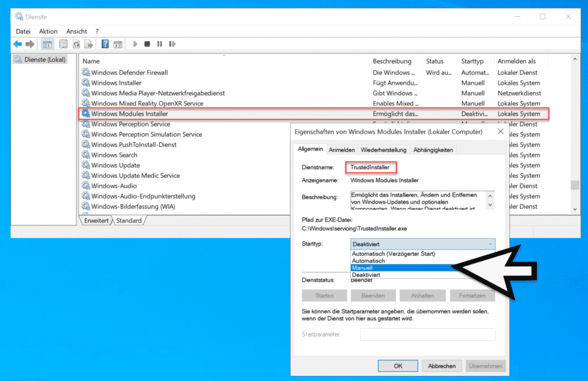Click the services list scroll-up arrow

click(x=575, y=59)
